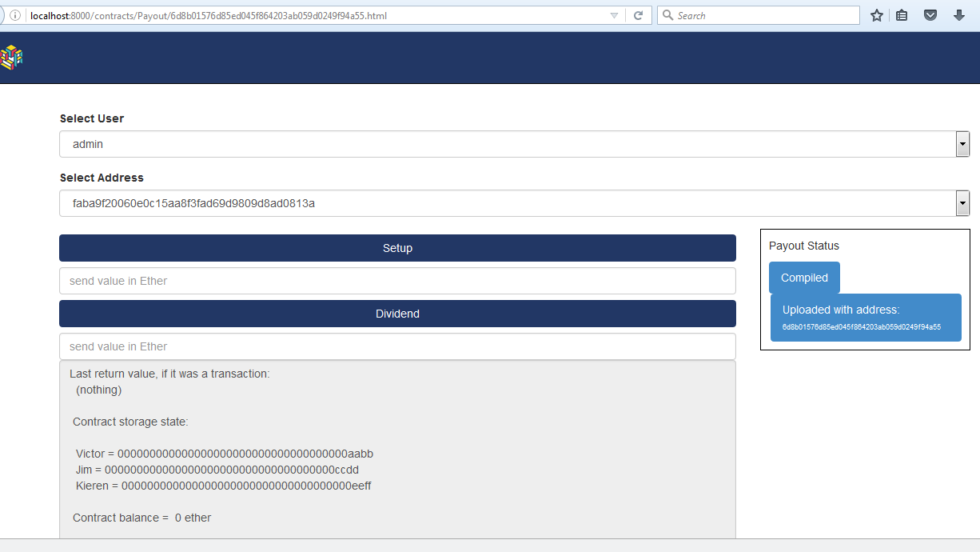Click the Uploaded with address badge
The image size is (980, 552).
tap(866, 317)
